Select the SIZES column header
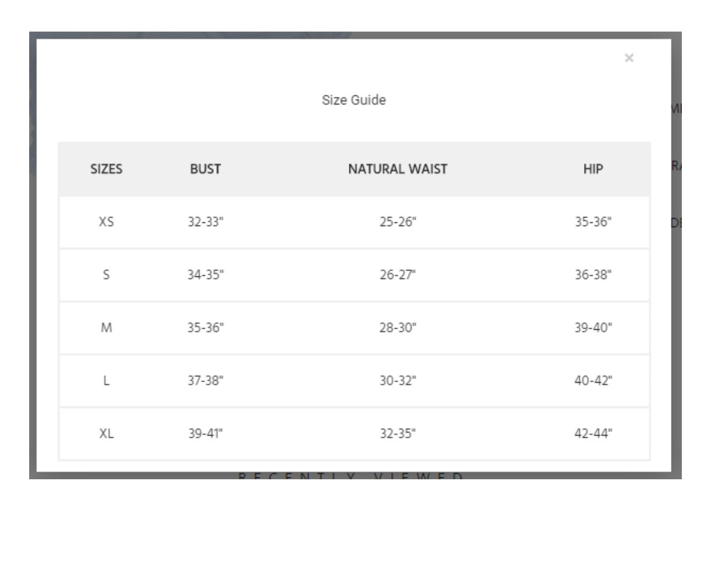 [106, 169]
